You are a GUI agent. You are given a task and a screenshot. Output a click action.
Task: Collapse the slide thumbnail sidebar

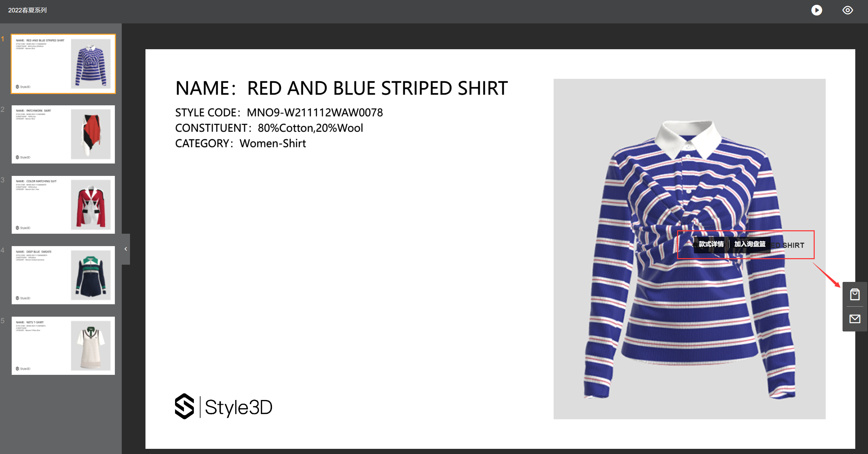[x=126, y=249]
